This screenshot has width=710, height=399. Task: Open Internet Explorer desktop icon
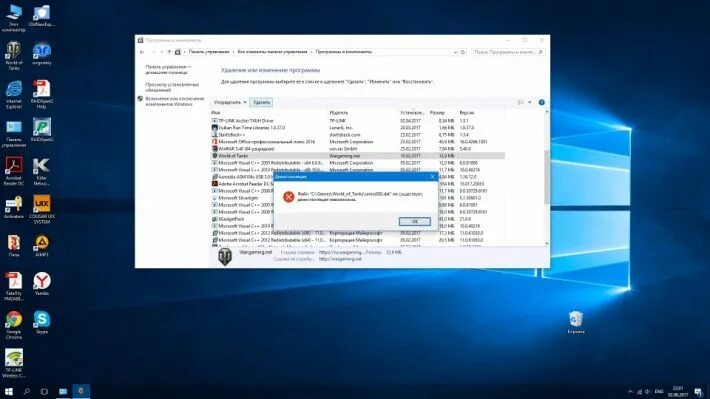click(x=14, y=95)
